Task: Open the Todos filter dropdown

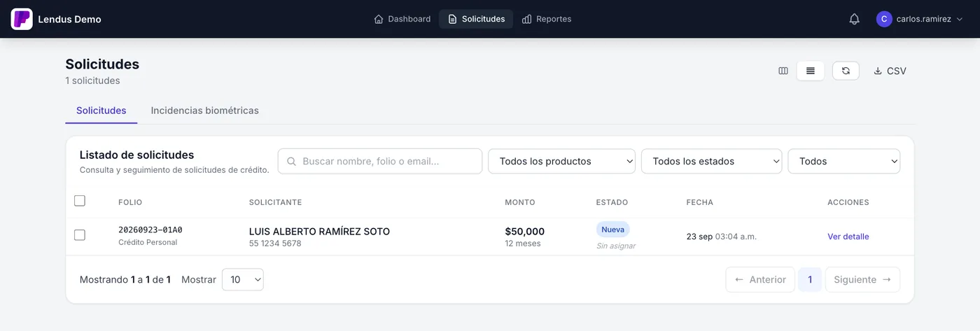Action: pos(843,161)
